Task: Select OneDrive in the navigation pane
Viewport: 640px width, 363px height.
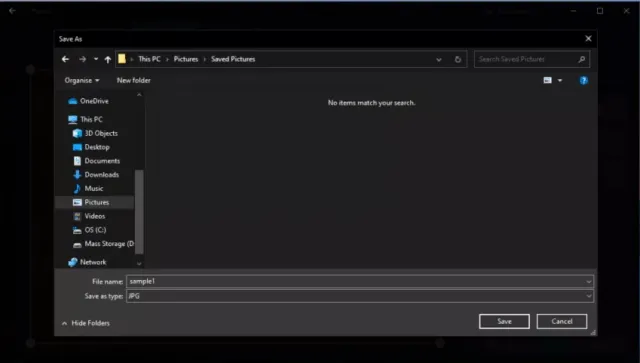Action: point(94,101)
